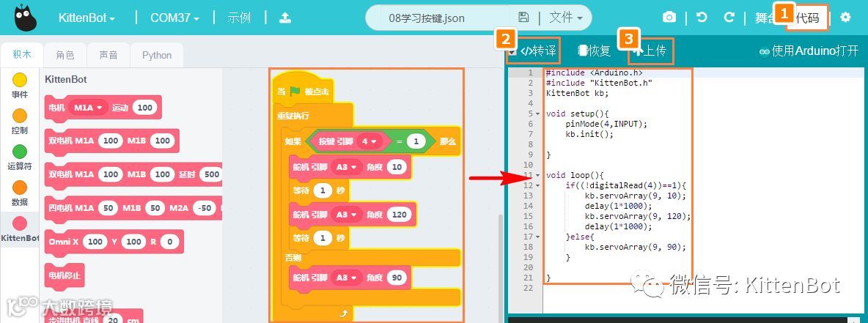Open the 示例 examples menu
Image resolution: width=868 pixels, height=323 pixels.
(x=239, y=18)
